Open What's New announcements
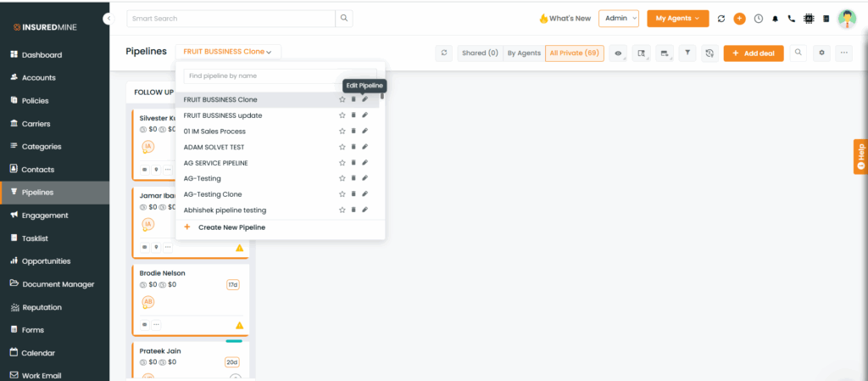Viewport: 868px width, 381px height. (x=565, y=19)
